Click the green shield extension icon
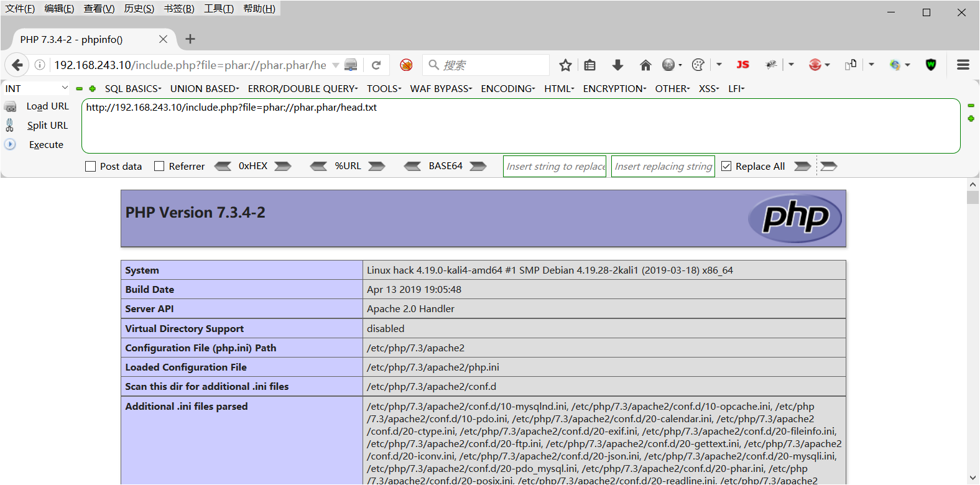The height and width of the screenshot is (485, 980). (931, 65)
